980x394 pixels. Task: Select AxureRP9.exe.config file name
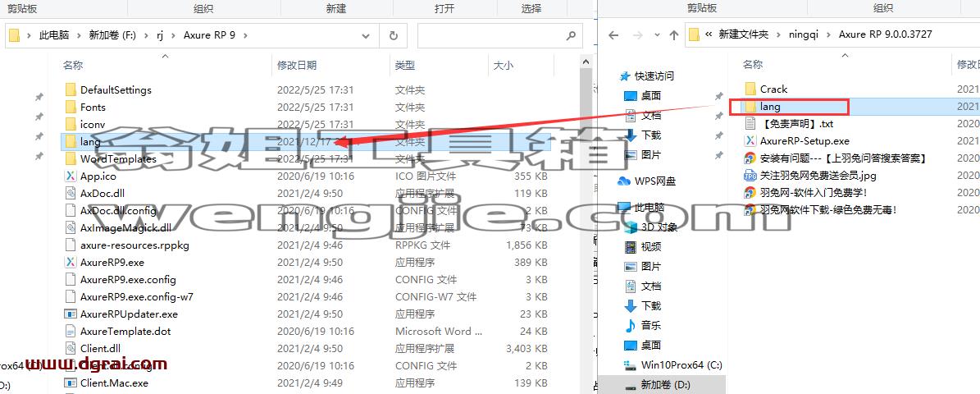pyautogui.click(x=128, y=280)
